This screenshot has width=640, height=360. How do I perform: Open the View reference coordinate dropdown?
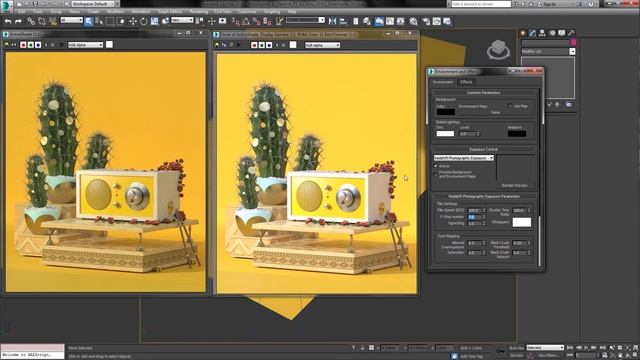click(182, 20)
